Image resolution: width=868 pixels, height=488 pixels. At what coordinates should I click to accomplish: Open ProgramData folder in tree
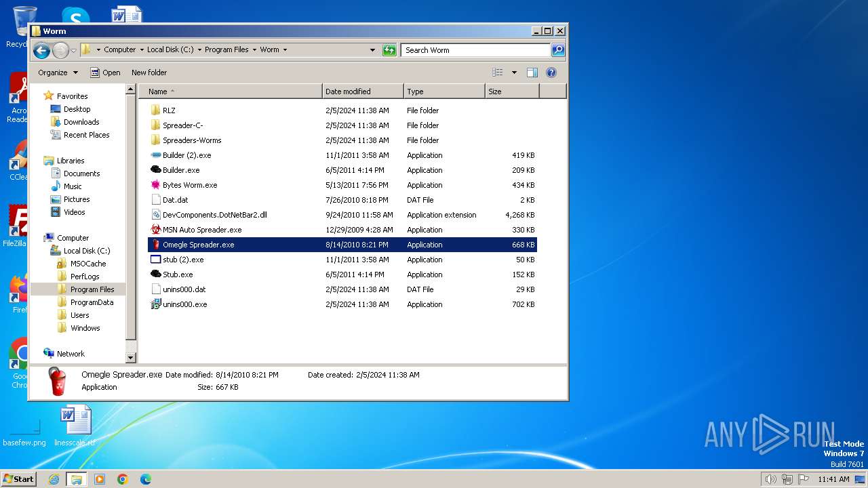pos(92,302)
